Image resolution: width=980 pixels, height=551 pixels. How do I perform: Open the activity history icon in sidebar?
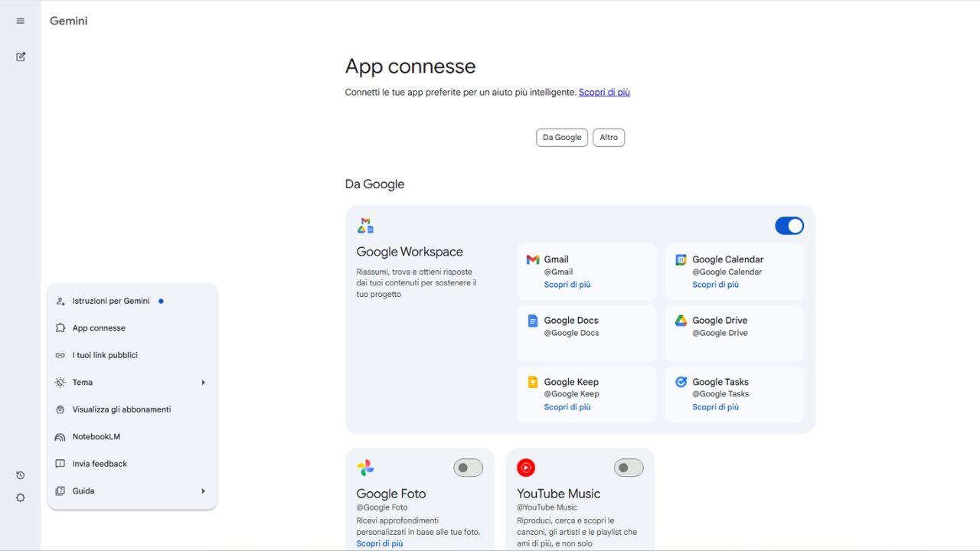point(21,475)
